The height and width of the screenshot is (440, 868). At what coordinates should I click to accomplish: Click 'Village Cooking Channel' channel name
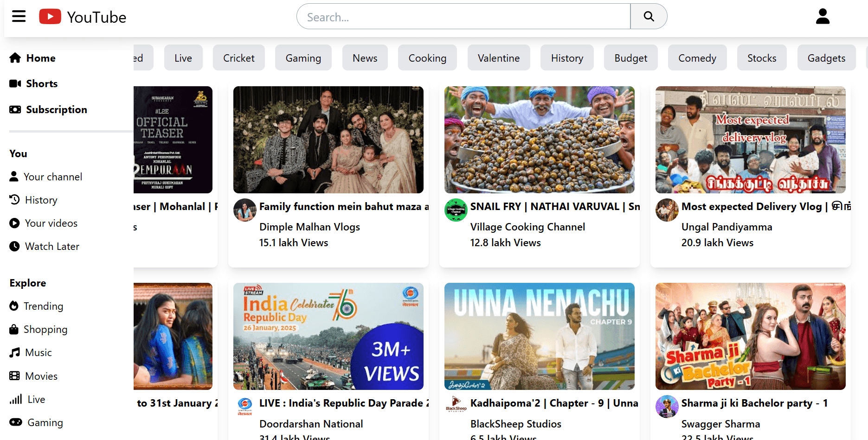[527, 227]
